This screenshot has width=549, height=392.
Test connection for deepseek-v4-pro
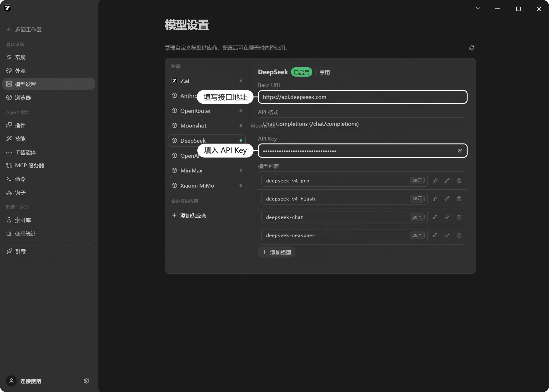[x=435, y=181]
